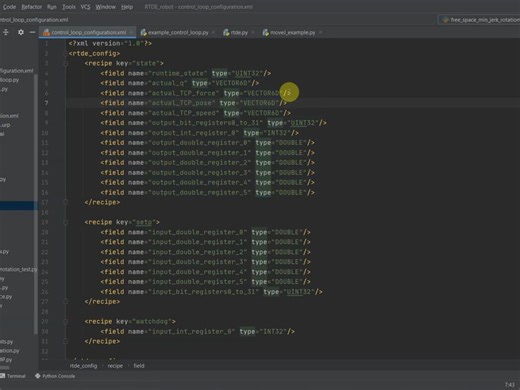Click "output_int_register_0" field name

193,133
